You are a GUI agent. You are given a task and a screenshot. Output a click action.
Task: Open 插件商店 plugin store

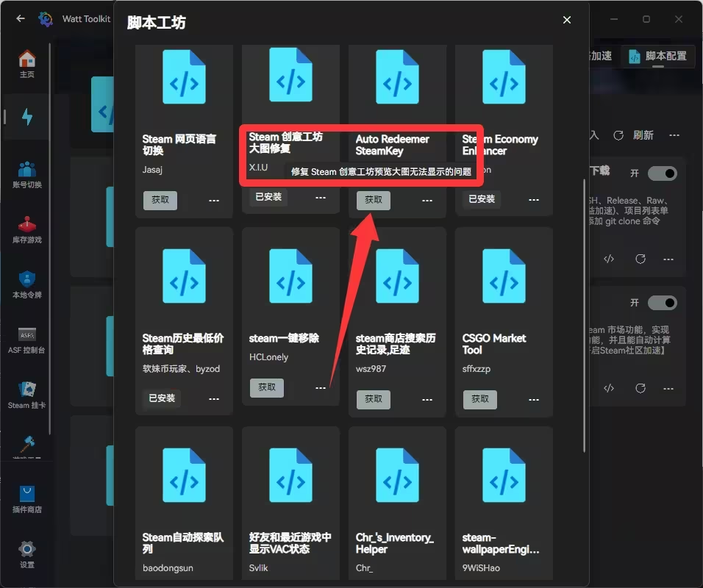pos(27,500)
